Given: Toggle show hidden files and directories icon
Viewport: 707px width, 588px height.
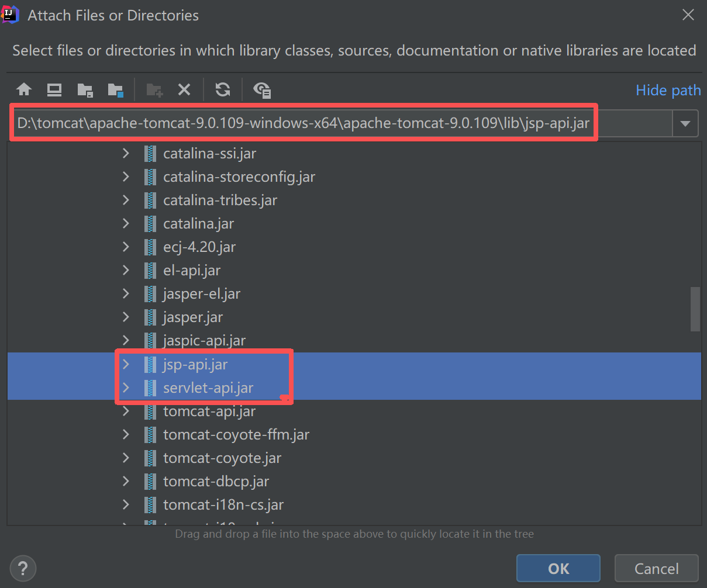Looking at the screenshot, I should pos(261,89).
